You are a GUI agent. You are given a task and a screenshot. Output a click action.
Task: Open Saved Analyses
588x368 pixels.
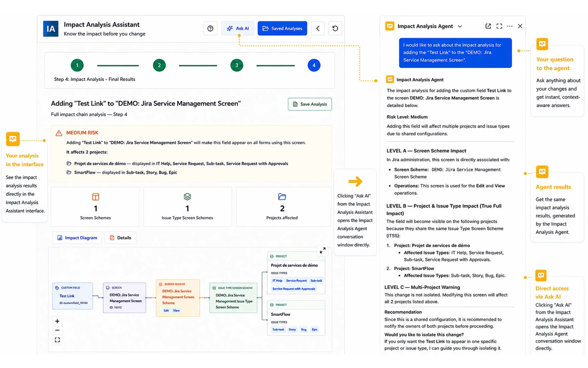tap(283, 29)
